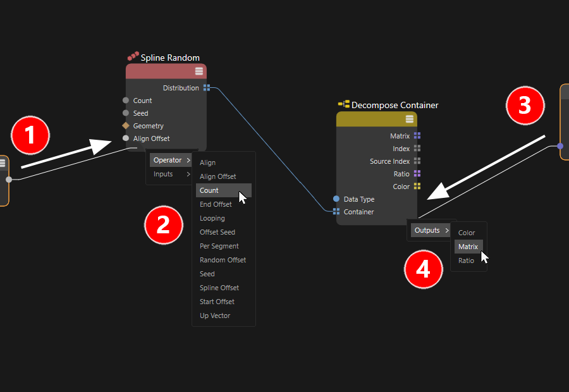Click the Color output port on Decompose Container
The image size is (569, 392).
(417, 186)
